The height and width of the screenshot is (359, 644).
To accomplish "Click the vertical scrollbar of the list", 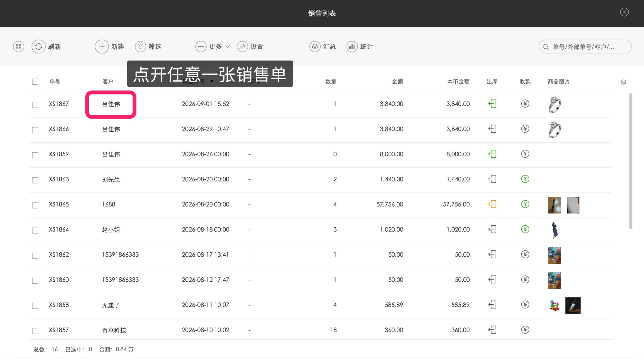I will pyautogui.click(x=630, y=161).
